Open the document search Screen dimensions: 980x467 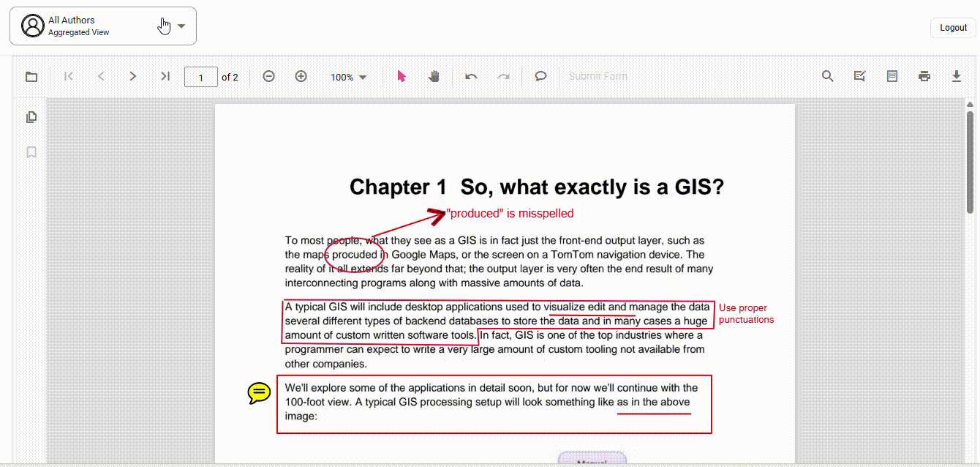point(826,76)
